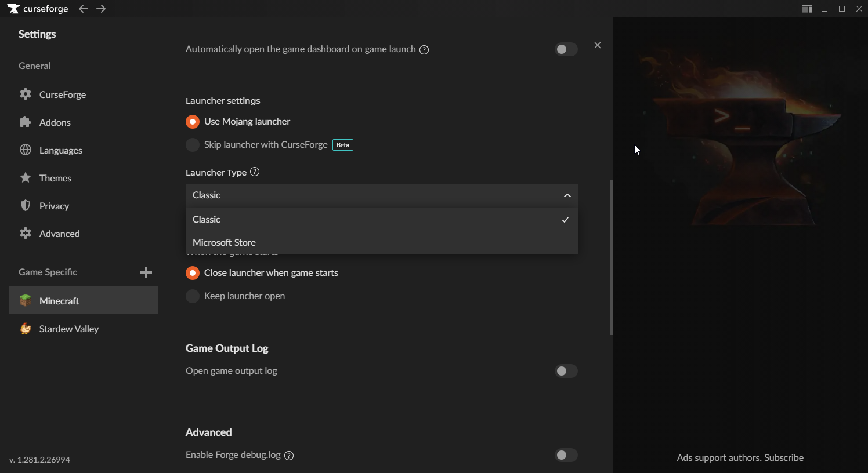This screenshot has width=868, height=473.
Task: Click the Game Specific sidebar label
Action: pyautogui.click(x=48, y=272)
